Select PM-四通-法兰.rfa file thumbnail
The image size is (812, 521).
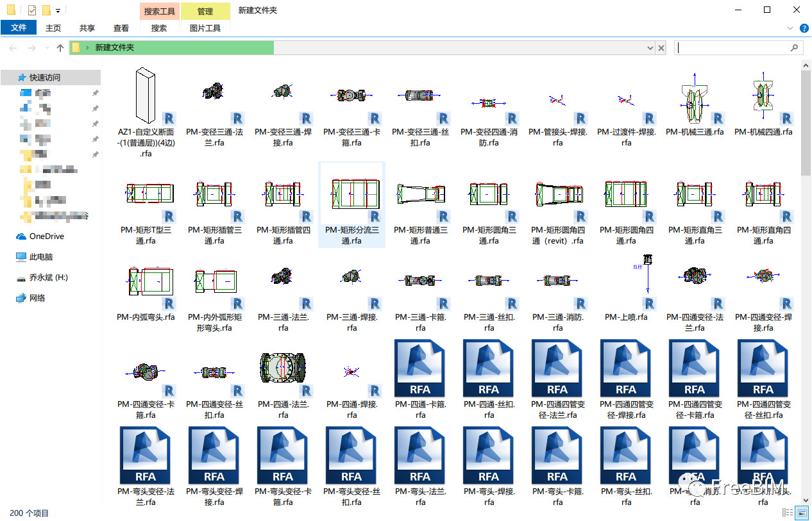[x=283, y=368]
